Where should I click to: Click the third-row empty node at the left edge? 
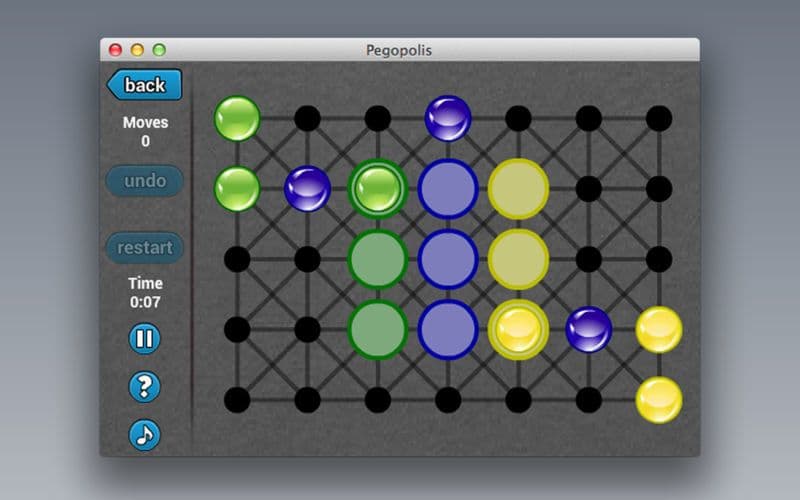(237, 259)
